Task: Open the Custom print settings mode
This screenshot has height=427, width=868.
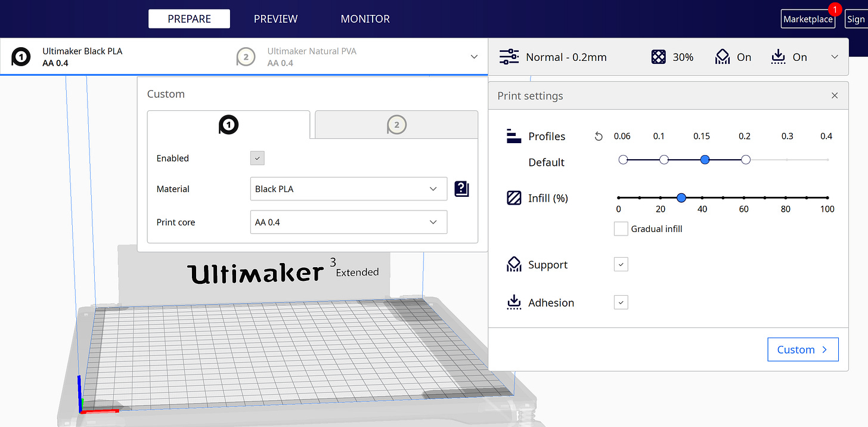Action: [802, 349]
